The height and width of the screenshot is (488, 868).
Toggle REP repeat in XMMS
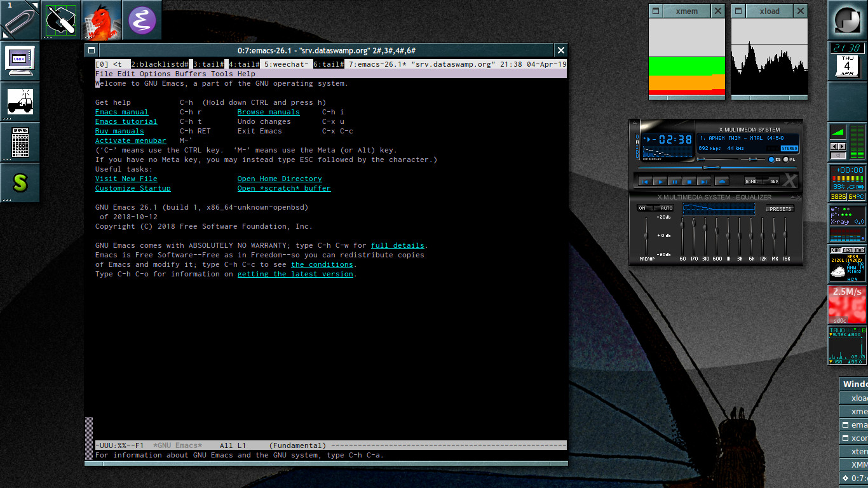771,181
